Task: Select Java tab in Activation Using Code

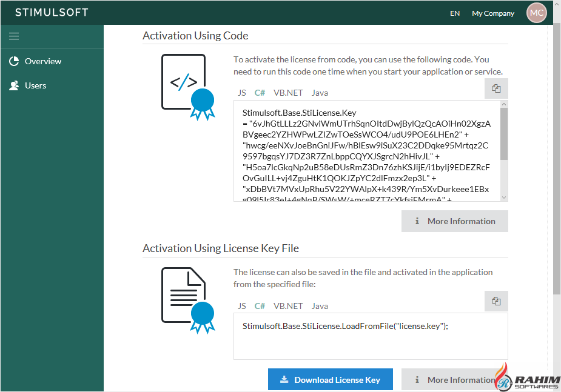Action: tap(320, 93)
